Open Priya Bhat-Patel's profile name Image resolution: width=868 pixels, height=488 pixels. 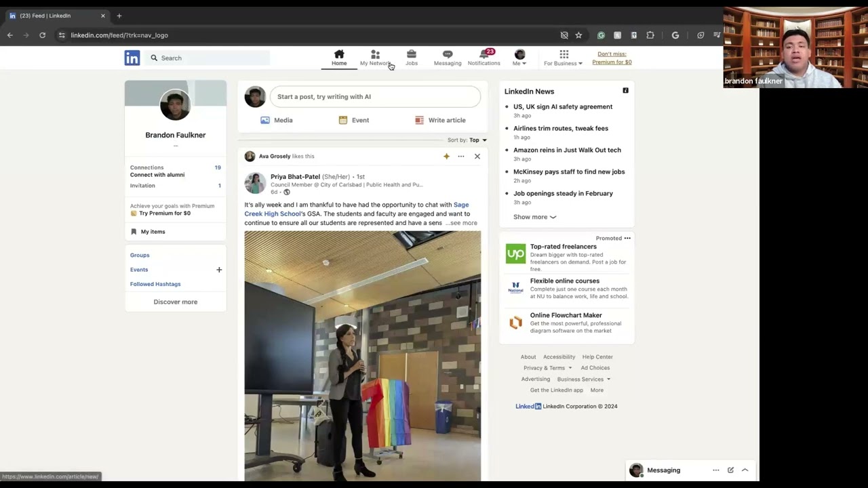tap(295, 177)
